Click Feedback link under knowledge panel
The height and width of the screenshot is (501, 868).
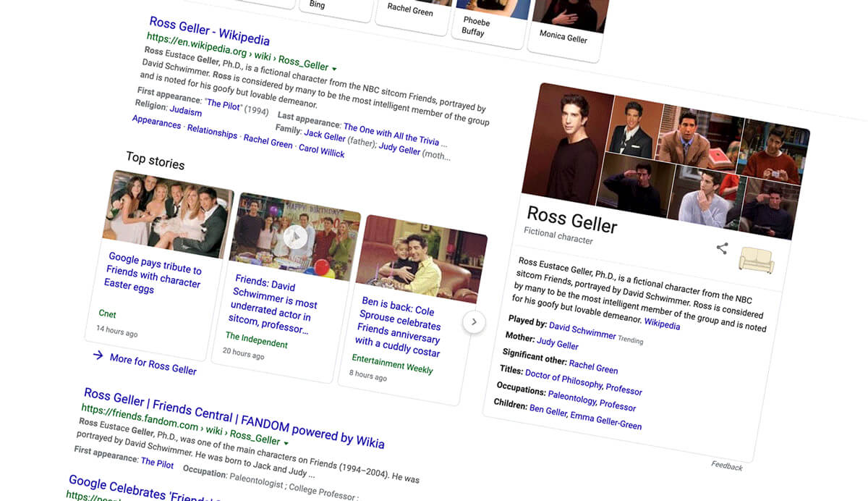click(x=726, y=466)
